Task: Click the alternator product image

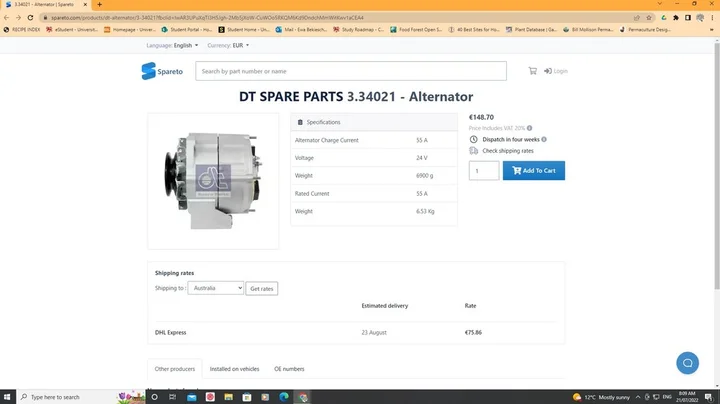Action: coord(213,180)
